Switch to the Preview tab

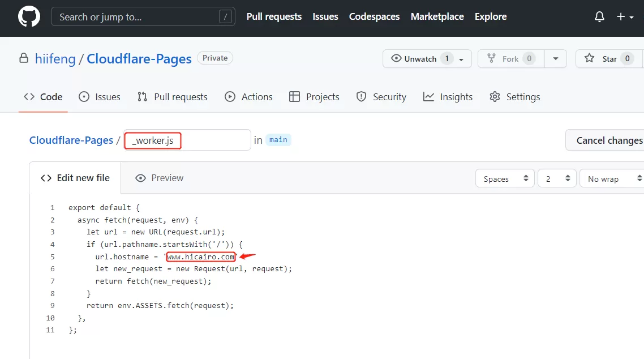coord(160,178)
